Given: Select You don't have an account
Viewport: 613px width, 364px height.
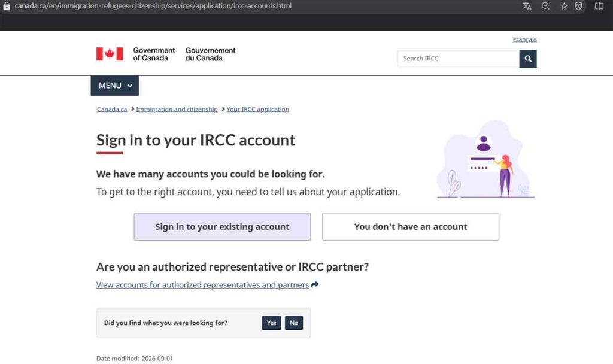Looking at the screenshot, I should pos(411,227).
